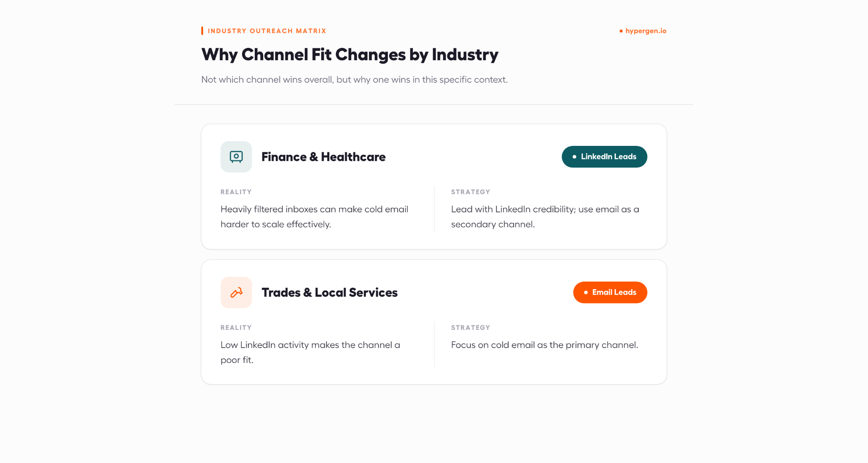Click the LinkedIn Leads badge

click(x=604, y=157)
